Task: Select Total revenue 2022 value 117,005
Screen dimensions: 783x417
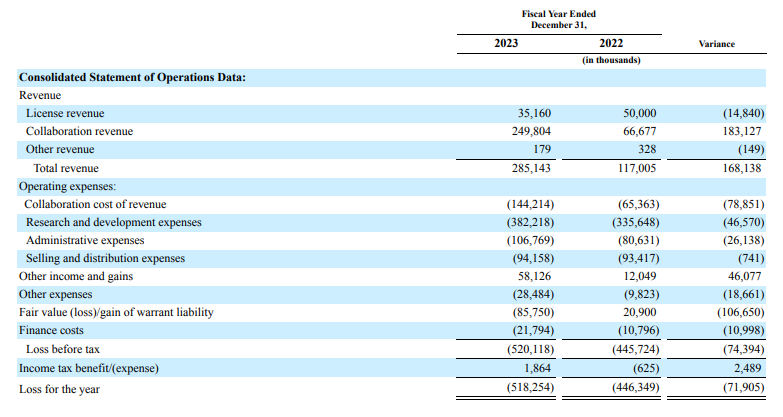Action: pos(637,168)
